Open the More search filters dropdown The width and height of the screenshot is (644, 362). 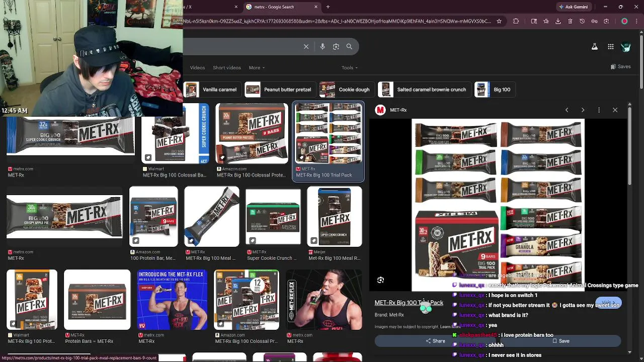257,67
